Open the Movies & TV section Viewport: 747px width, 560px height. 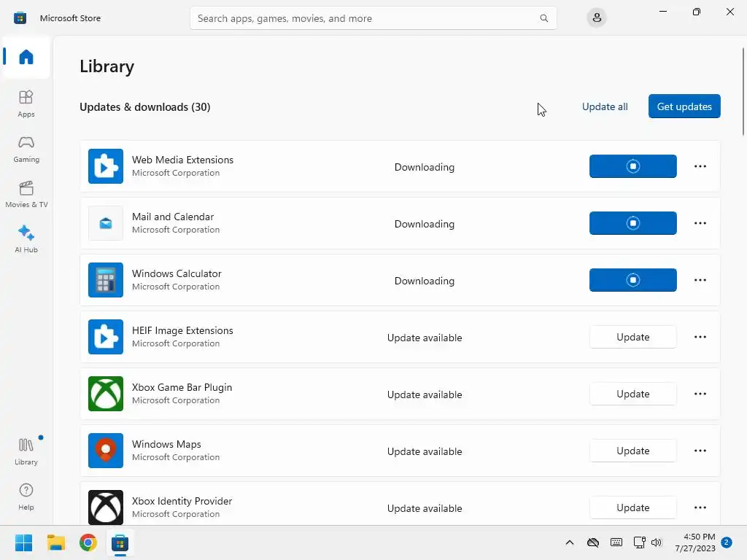tap(26, 194)
